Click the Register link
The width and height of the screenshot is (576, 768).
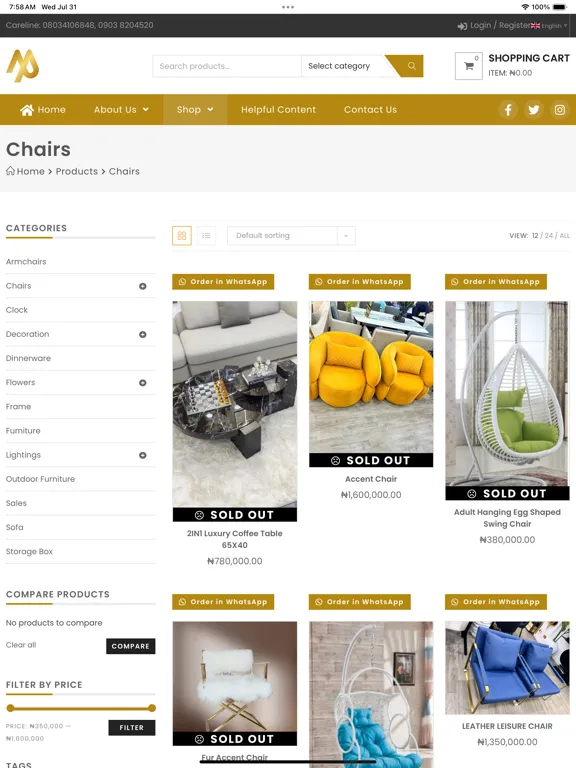pyautogui.click(x=515, y=25)
